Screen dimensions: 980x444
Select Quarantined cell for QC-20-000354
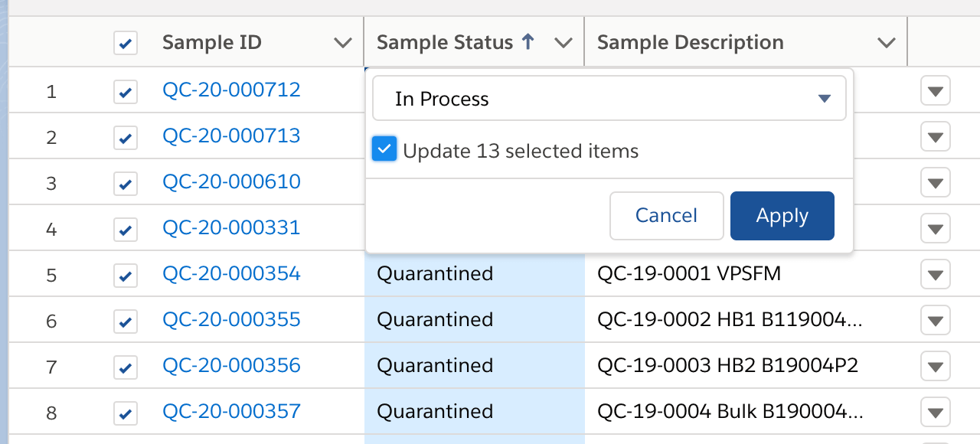coord(475,274)
